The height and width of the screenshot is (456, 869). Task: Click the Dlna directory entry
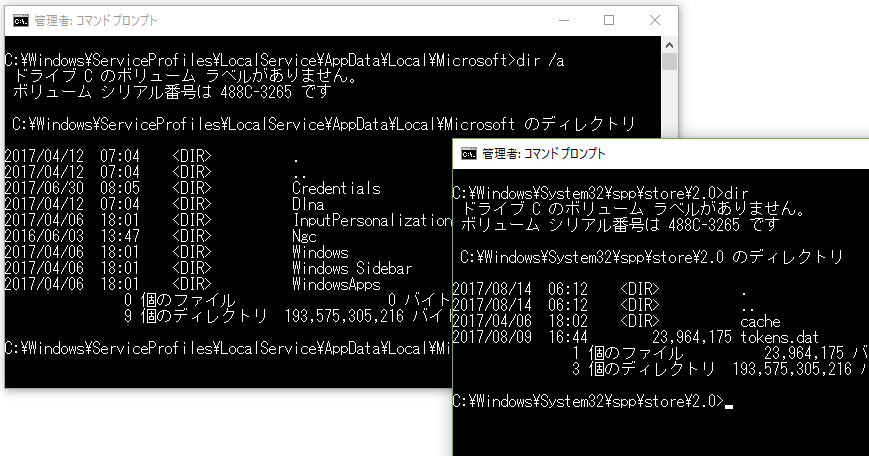click(x=308, y=204)
